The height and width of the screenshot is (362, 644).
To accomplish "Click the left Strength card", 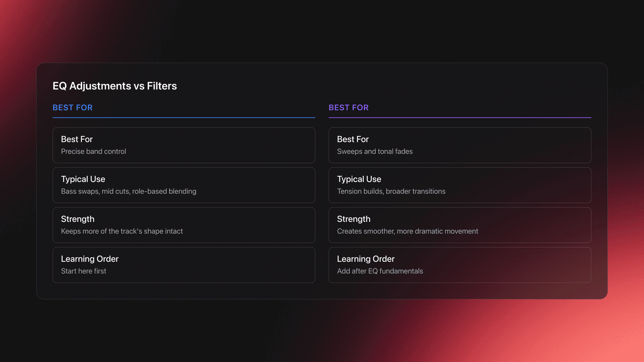I will pyautogui.click(x=183, y=225).
